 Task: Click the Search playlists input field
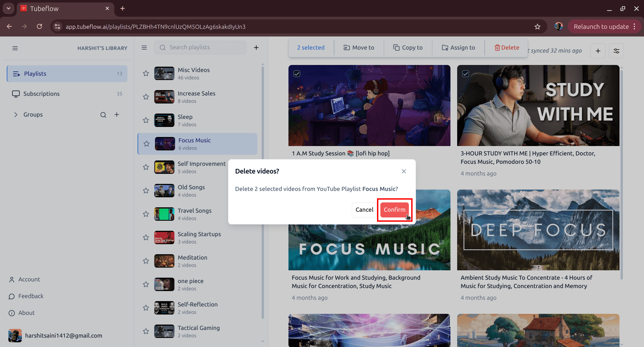click(200, 47)
